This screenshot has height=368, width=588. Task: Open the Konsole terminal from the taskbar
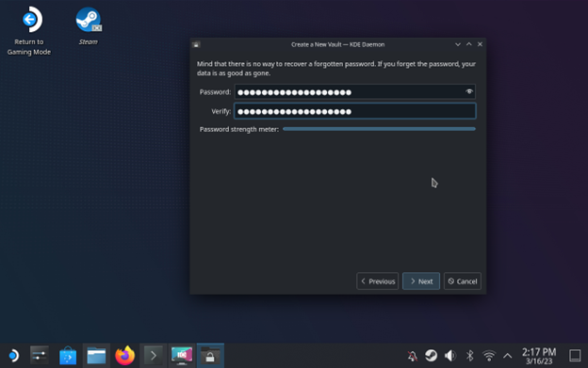tap(153, 355)
